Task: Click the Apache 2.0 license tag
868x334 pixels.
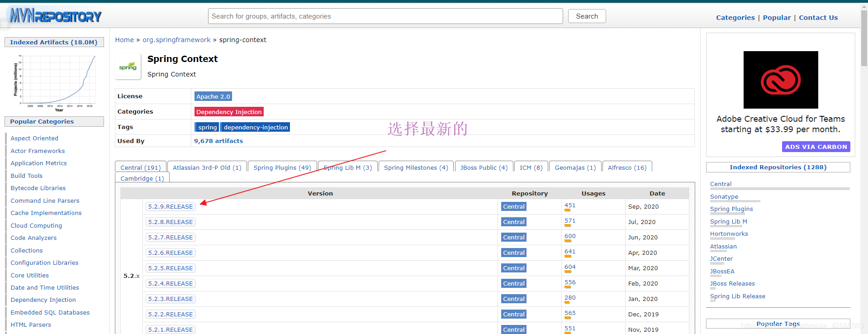Action: point(213,96)
